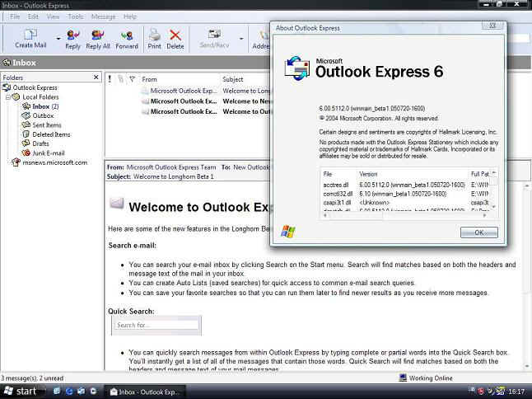Open the Tools menu
This screenshot has width=532, height=399.
(x=76, y=16)
